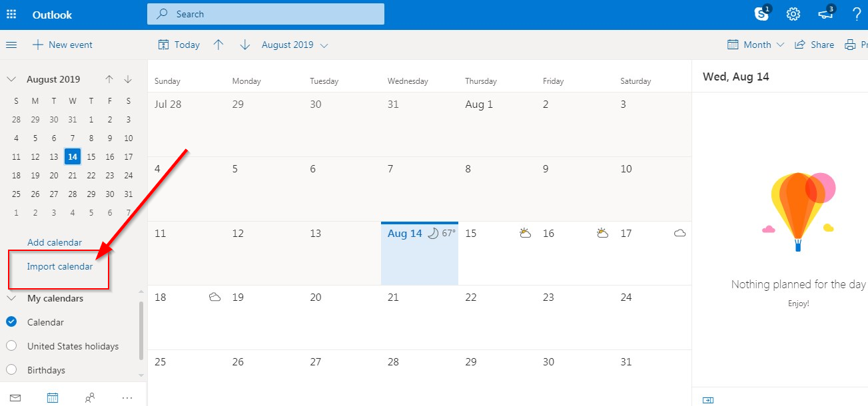Click the 67° temperature on Aug 14
868x406 pixels.
point(449,234)
